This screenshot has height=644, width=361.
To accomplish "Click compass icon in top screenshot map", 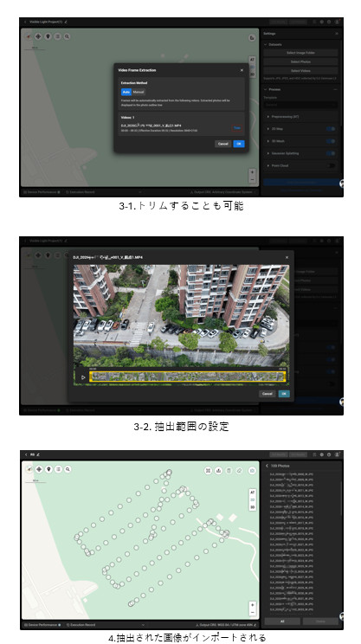I will [x=29, y=36].
